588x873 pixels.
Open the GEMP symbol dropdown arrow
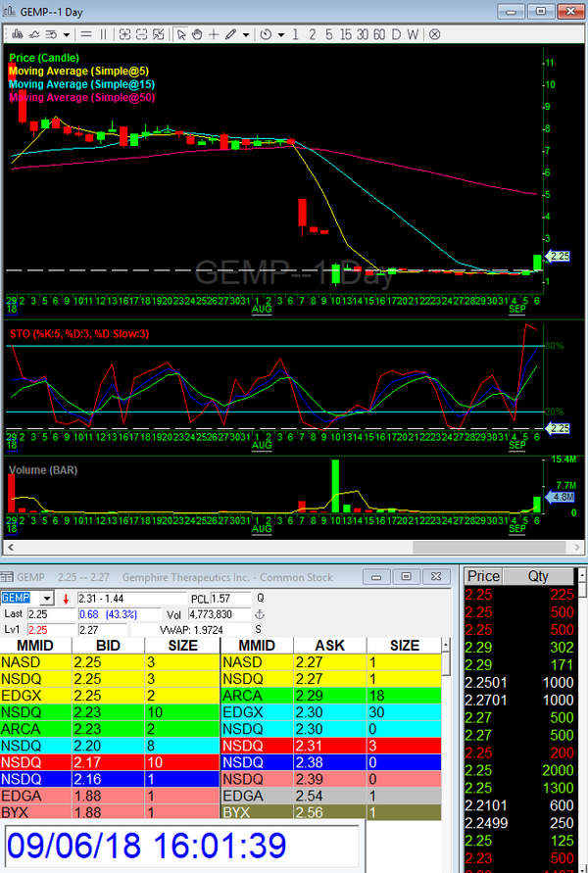(46, 598)
